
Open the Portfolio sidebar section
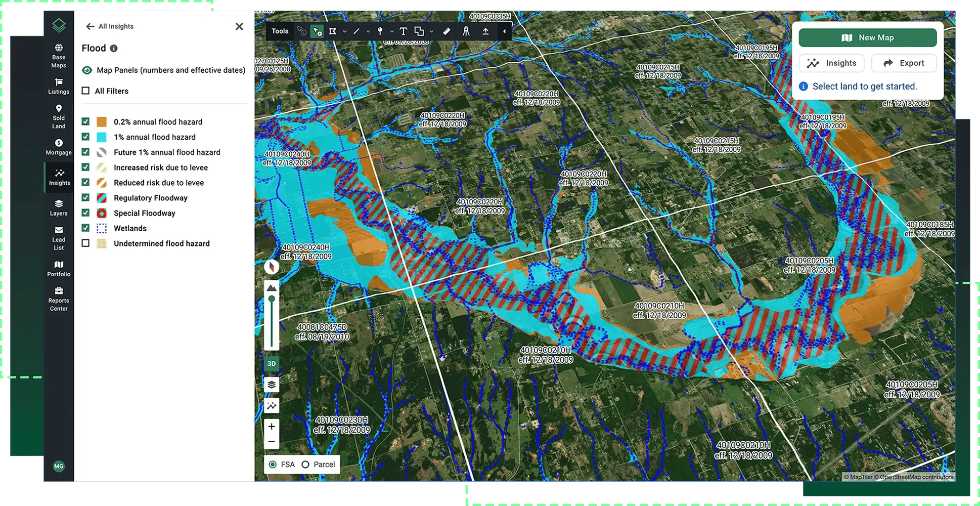[x=59, y=269]
